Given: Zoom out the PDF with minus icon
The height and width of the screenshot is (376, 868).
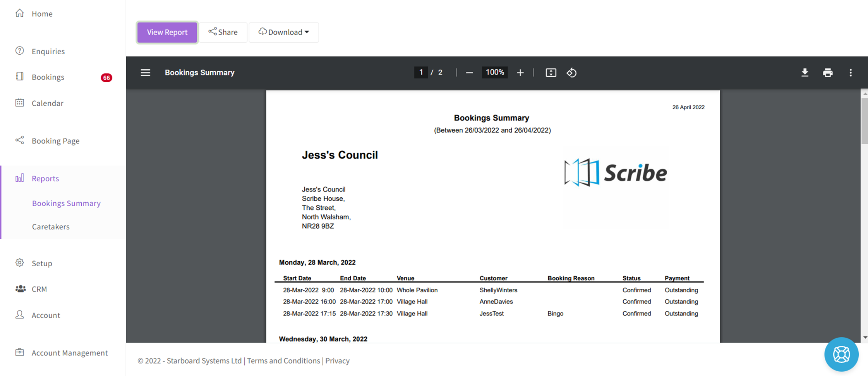Looking at the screenshot, I should (469, 72).
